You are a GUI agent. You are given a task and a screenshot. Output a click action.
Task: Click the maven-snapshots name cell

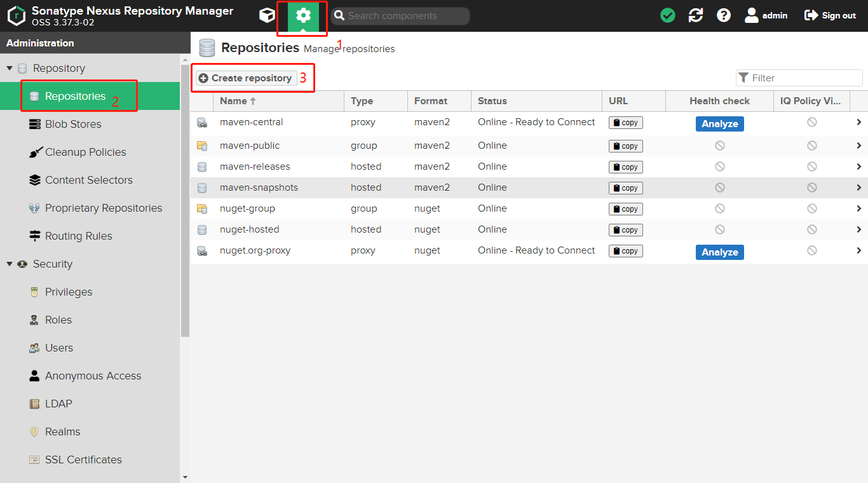(278, 187)
